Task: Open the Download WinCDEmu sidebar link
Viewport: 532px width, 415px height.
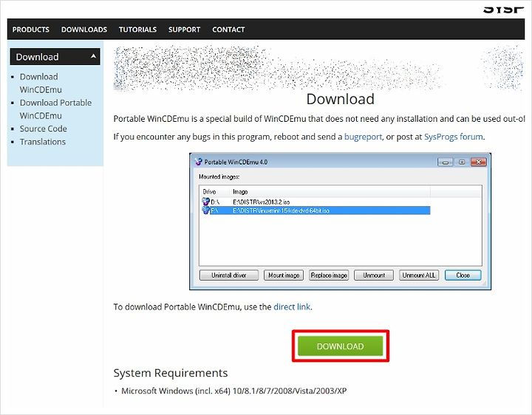Action: click(41, 83)
